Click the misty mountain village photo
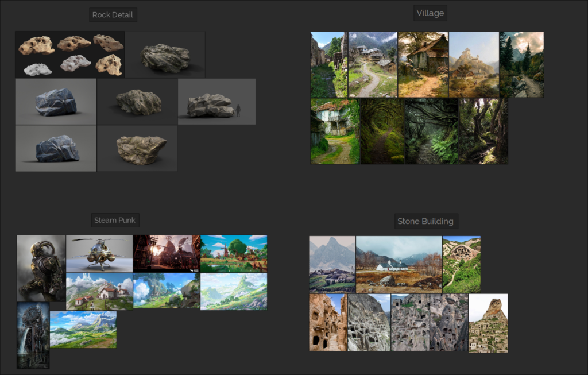The height and width of the screenshot is (375, 588). point(332,264)
